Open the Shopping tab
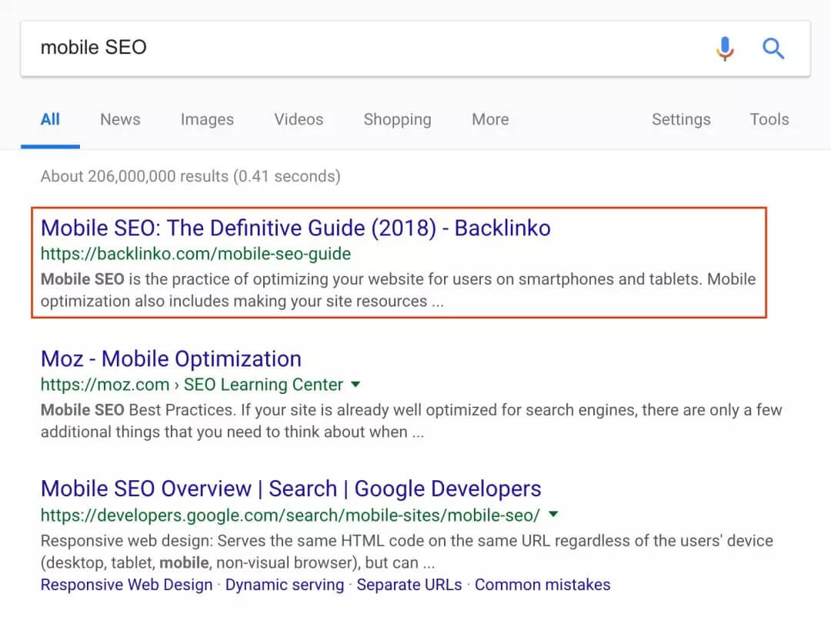 coord(397,119)
